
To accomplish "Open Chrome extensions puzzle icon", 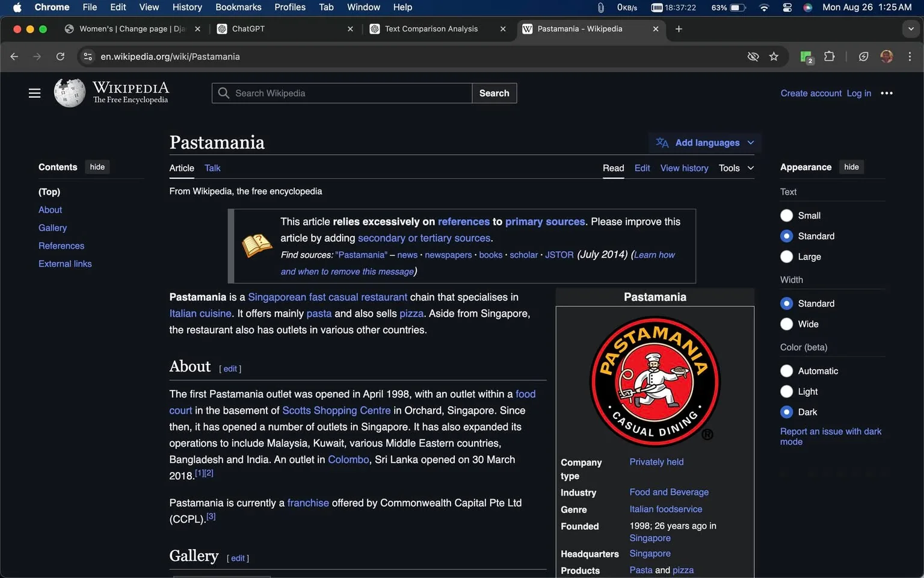I will 829,56.
